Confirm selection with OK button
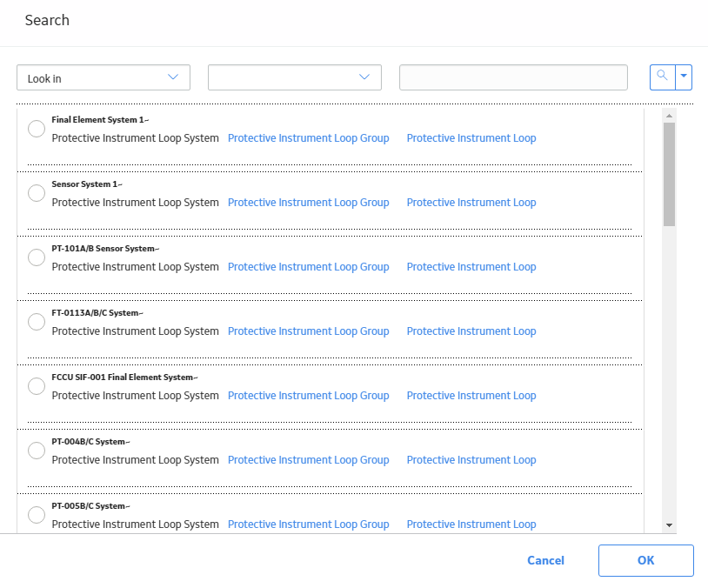708x588 pixels. point(646,560)
